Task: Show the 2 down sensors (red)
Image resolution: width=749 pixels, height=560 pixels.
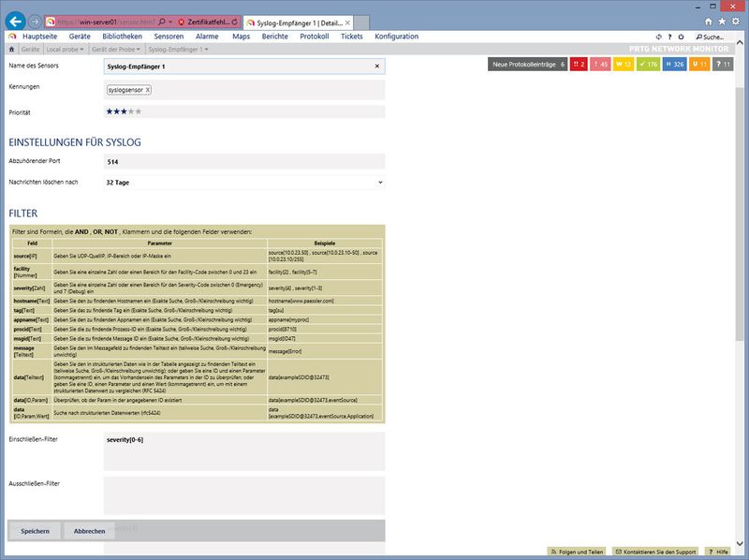Action: 579,64
